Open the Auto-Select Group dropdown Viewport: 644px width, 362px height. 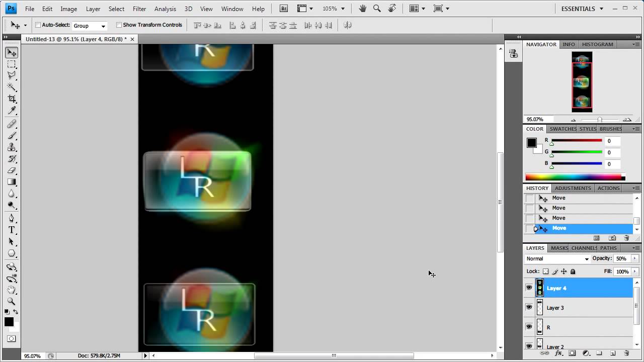[90, 26]
